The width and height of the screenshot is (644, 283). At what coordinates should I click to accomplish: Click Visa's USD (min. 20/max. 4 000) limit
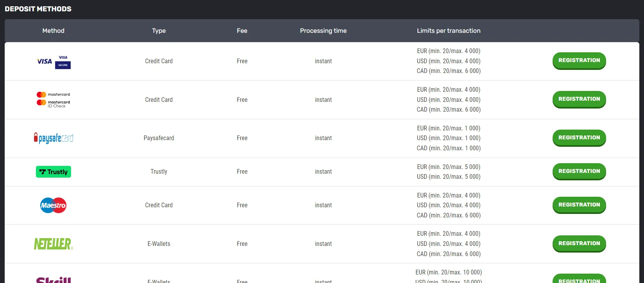449,61
